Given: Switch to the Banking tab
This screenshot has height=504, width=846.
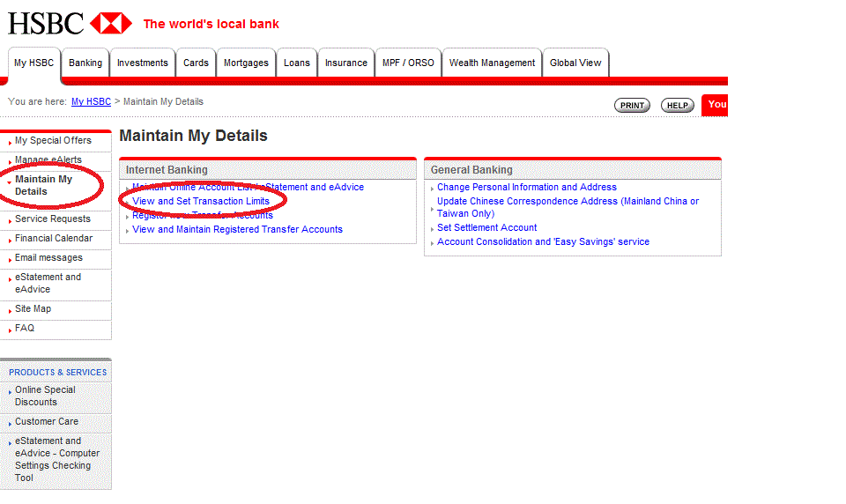Looking at the screenshot, I should [x=85, y=63].
